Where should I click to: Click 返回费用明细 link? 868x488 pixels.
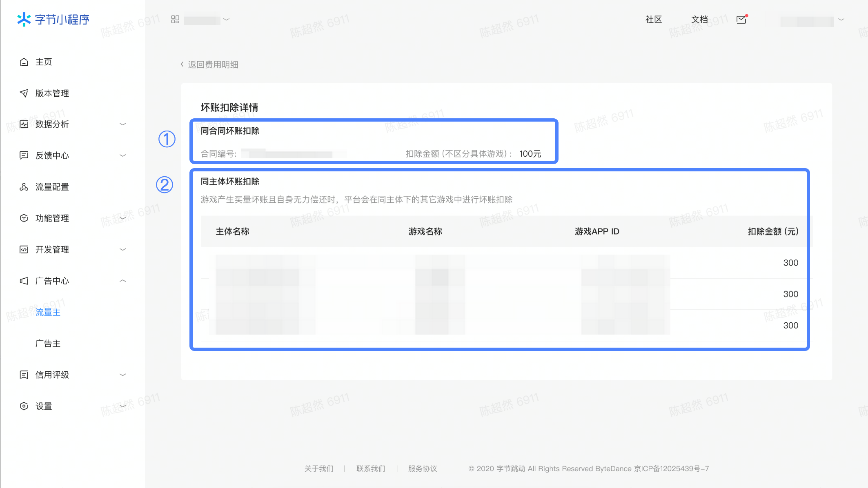click(213, 64)
